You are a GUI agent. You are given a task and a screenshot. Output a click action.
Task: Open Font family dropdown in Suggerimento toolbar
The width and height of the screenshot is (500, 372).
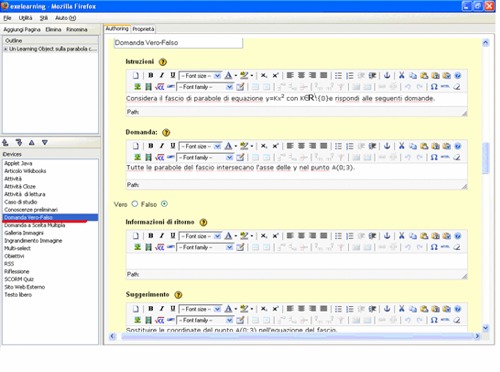click(x=205, y=320)
